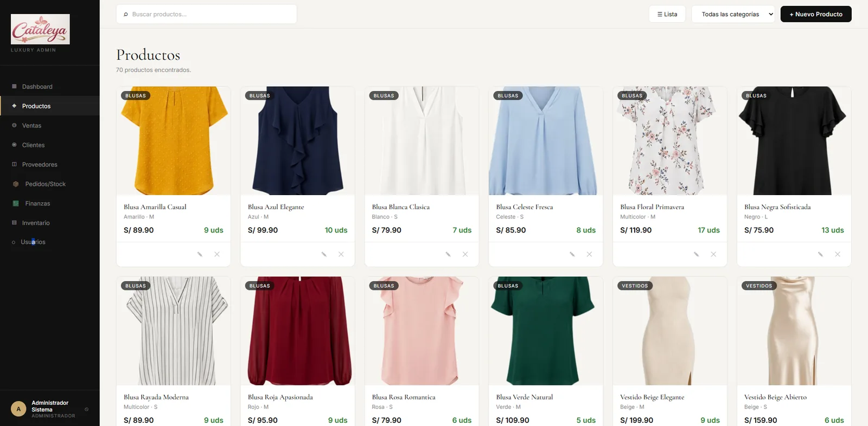
Task: Navigate to Proveedores
Action: tap(50, 165)
